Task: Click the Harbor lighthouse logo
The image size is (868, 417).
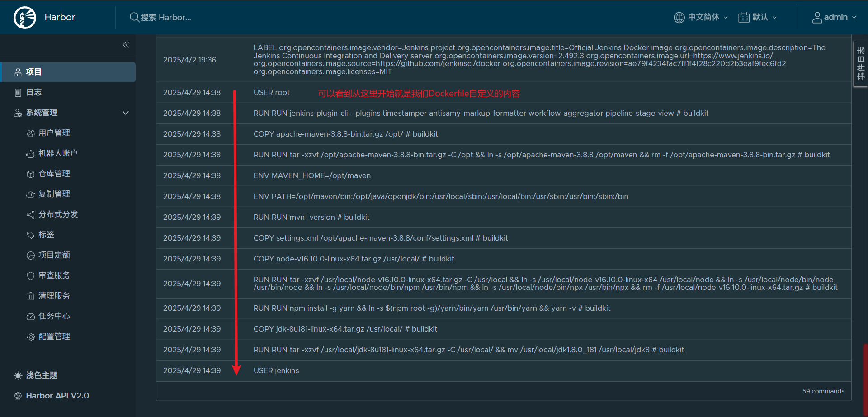Action: pyautogui.click(x=25, y=18)
